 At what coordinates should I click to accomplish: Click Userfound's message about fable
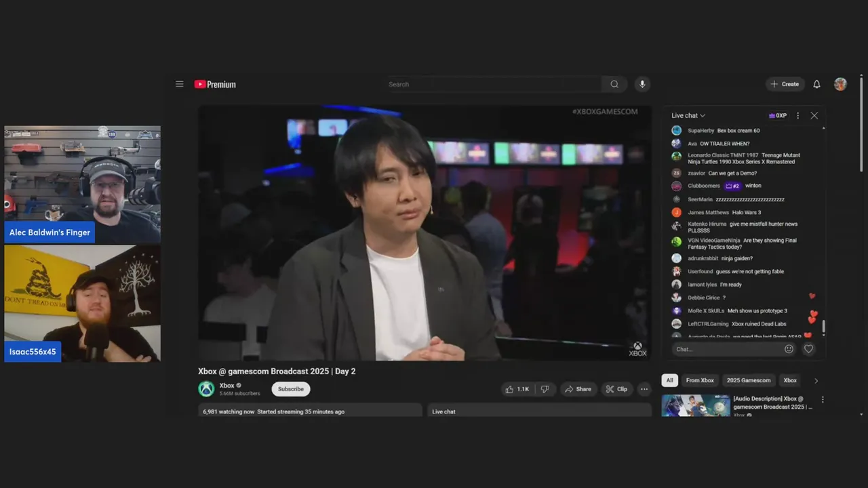[x=750, y=272]
